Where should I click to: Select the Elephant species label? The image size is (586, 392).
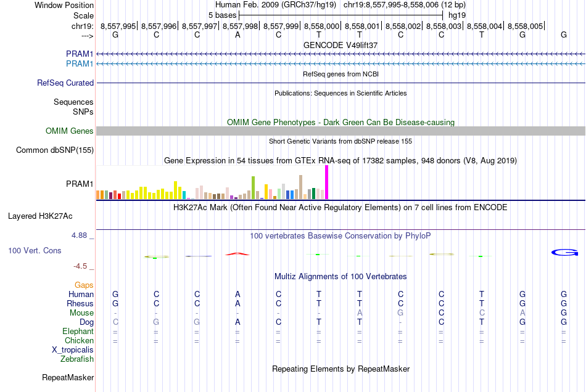click(x=78, y=331)
